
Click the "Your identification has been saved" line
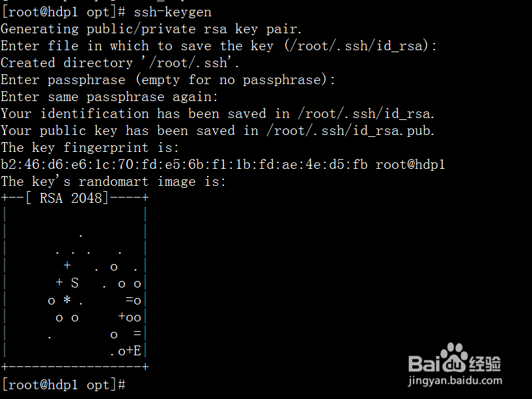click(217, 114)
